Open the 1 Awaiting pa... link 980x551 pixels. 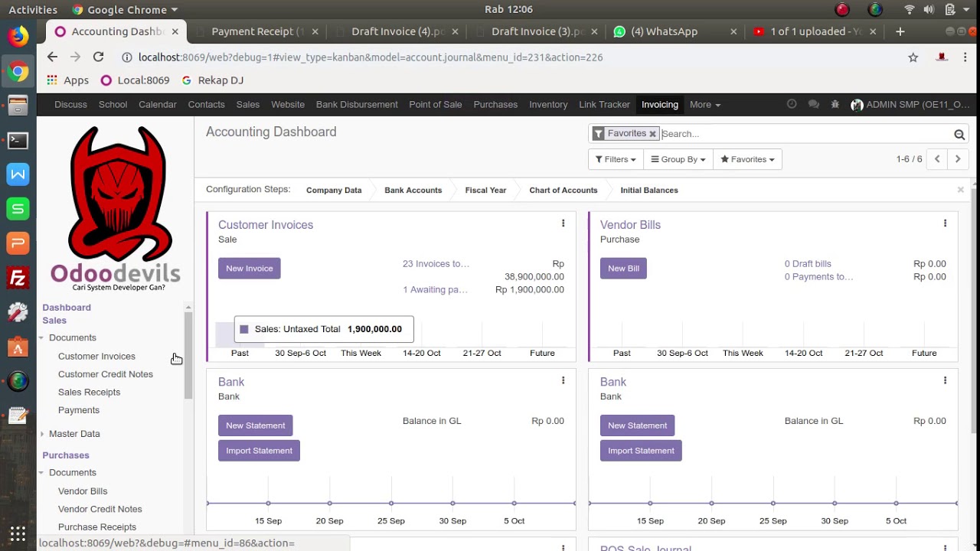click(x=435, y=290)
